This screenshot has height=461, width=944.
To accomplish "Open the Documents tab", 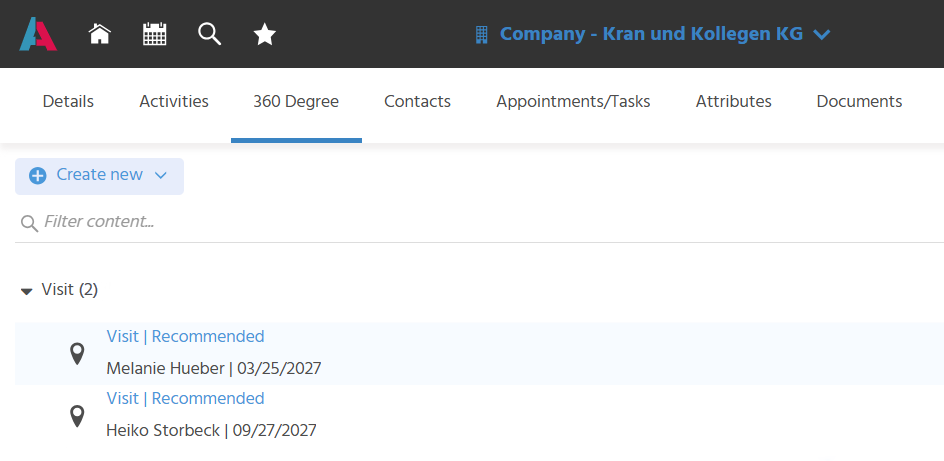I will tap(859, 102).
